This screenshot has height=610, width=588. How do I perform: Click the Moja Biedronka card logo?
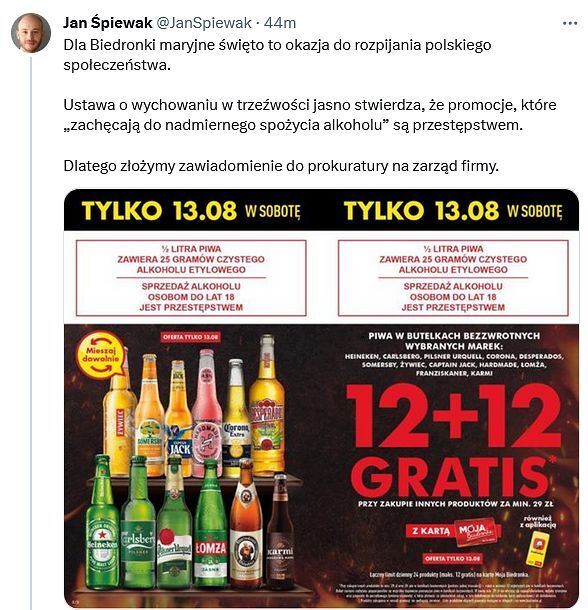pos(478,531)
